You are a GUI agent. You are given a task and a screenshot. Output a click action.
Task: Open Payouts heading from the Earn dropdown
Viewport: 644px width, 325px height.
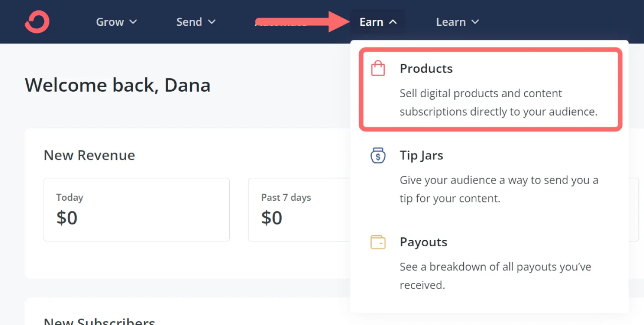[423, 242]
